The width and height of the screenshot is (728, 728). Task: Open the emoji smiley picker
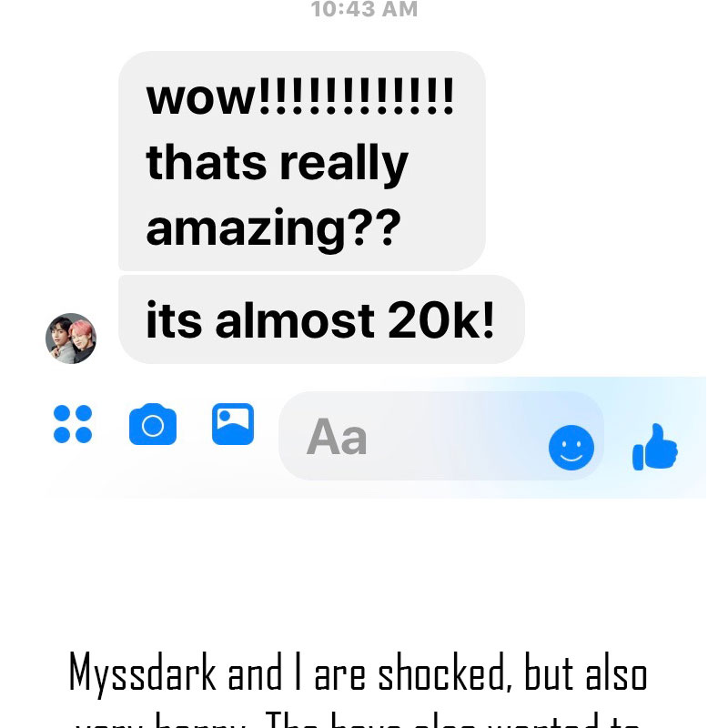pos(571,448)
